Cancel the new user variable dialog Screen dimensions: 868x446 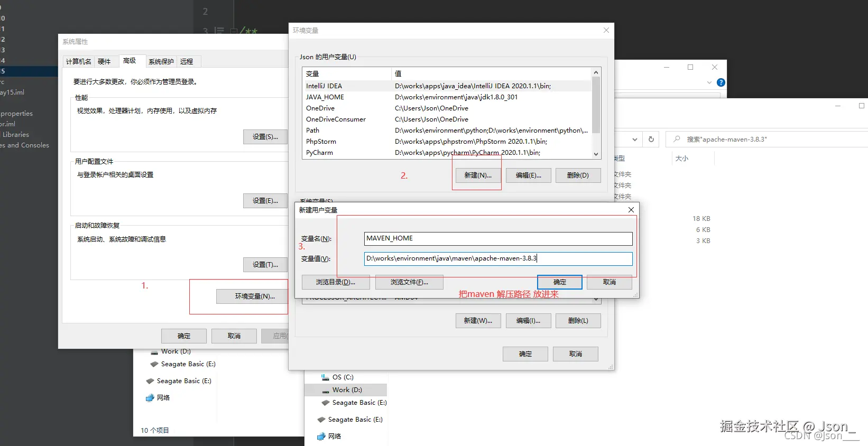pyautogui.click(x=610, y=282)
